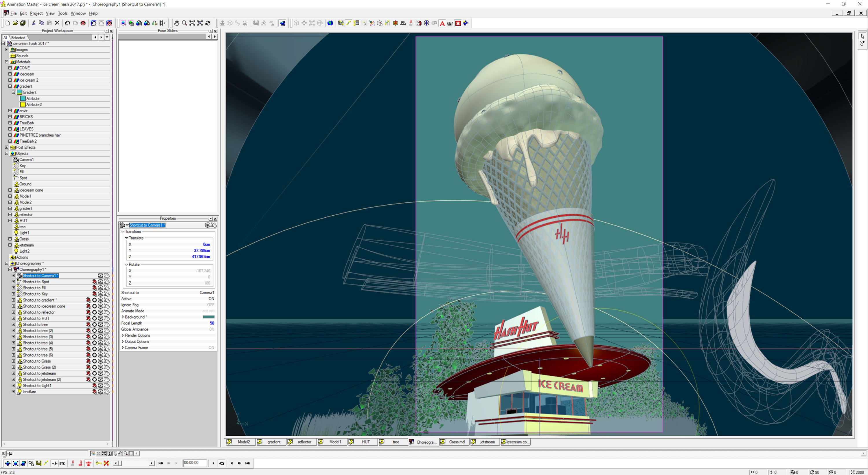Image resolution: width=868 pixels, height=475 pixels.
Task: Click the Cut scissors icon
Action: coord(34,23)
